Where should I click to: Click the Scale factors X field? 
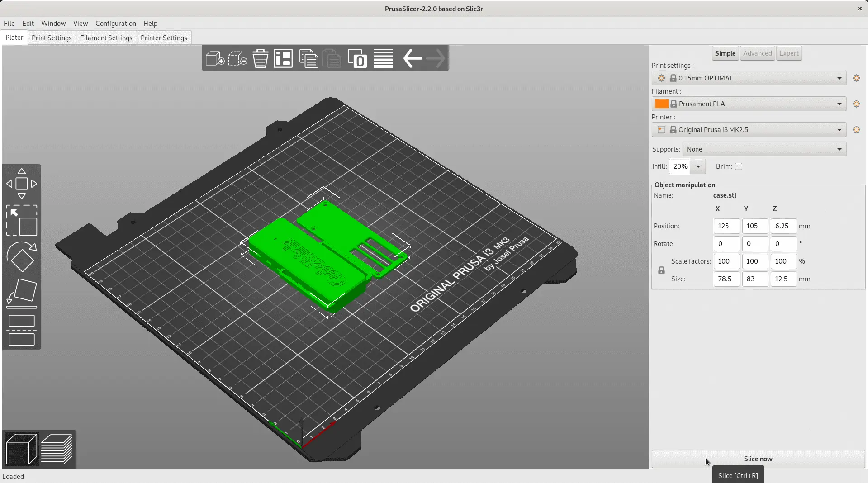tap(726, 261)
